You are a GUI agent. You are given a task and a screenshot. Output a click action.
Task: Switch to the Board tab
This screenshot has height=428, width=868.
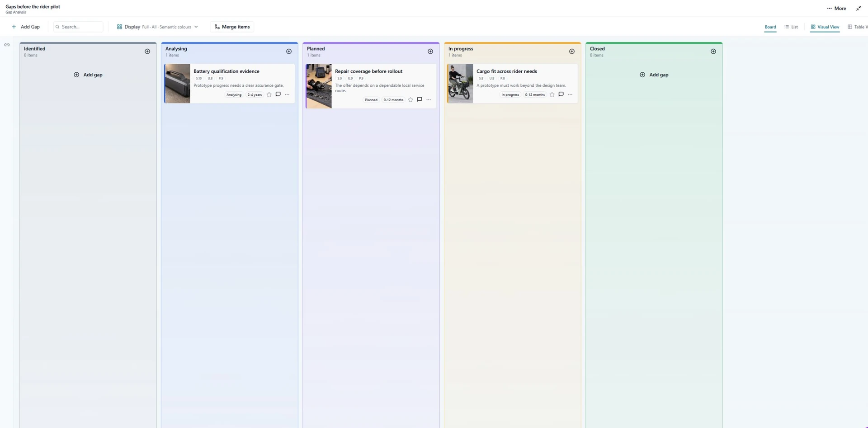click(770, 27)
